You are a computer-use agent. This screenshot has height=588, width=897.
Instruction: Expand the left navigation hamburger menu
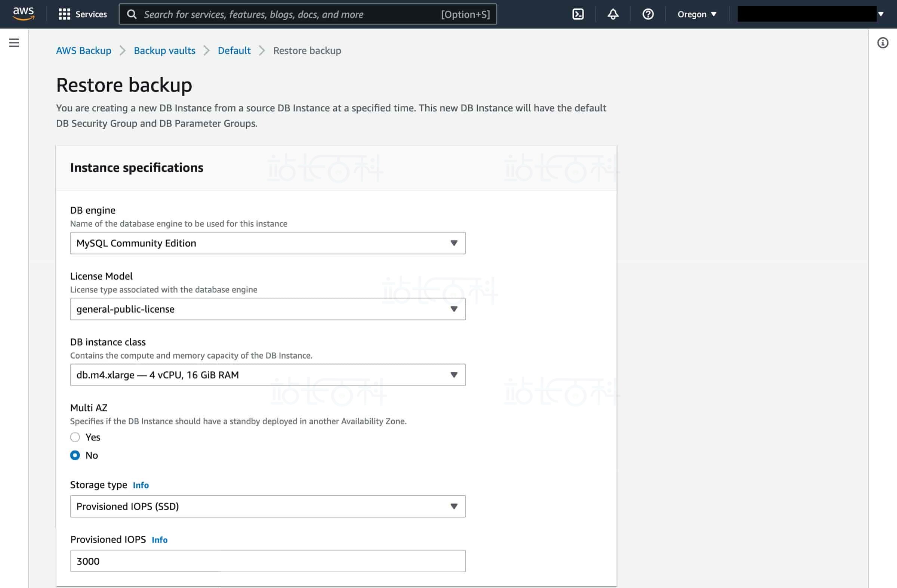click(x=14, y=43)
